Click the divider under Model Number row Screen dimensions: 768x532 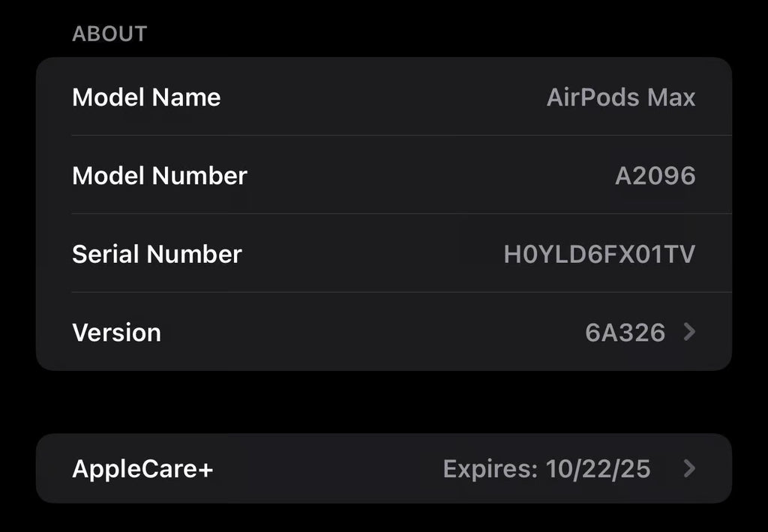point(400,214)
